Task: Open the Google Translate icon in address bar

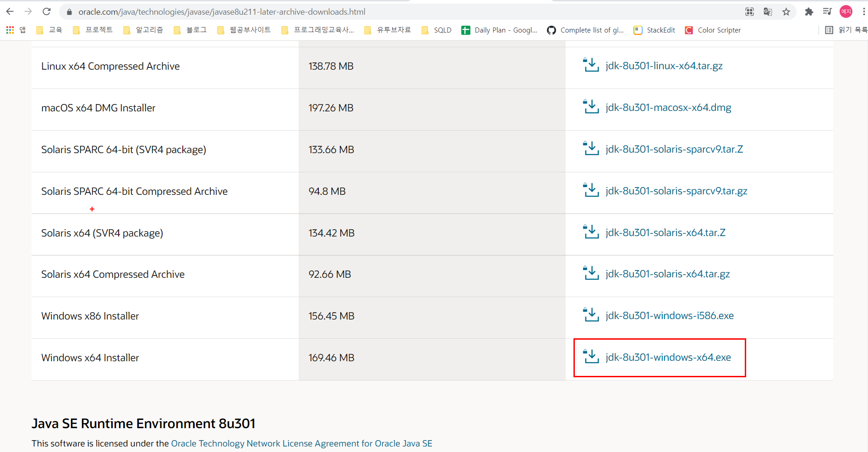Action: coord(768,12)
